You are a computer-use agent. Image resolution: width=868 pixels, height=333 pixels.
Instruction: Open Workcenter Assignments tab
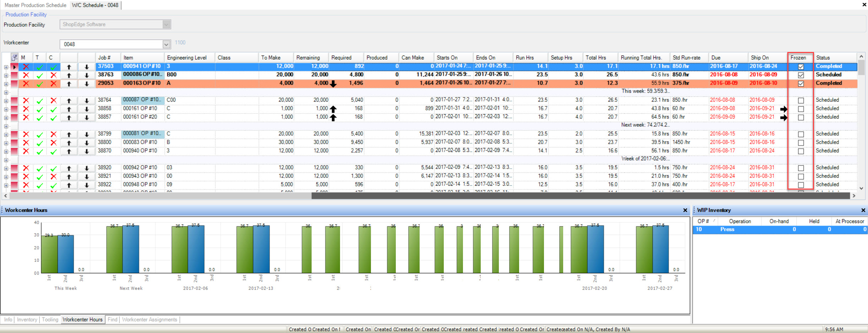pos(150,319)
